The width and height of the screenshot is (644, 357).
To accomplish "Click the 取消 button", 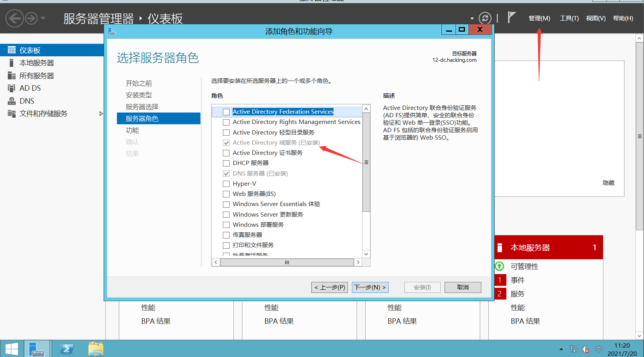I will coord(463,287).
